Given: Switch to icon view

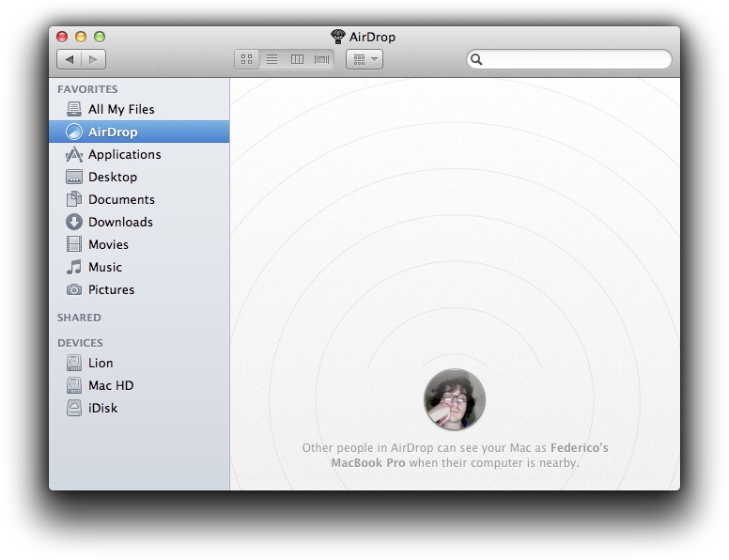Looking at the screenshot, I should [247, 59].
